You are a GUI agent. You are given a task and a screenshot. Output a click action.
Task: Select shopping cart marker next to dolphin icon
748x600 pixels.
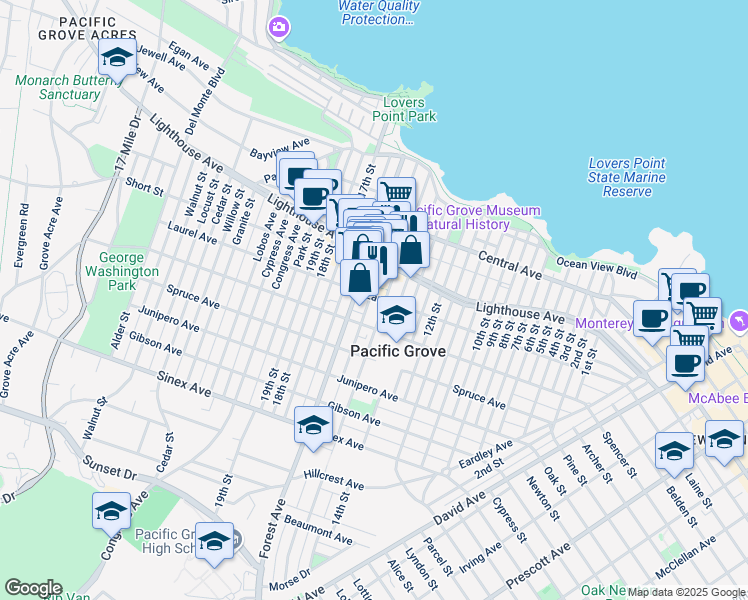coord(703,313)
